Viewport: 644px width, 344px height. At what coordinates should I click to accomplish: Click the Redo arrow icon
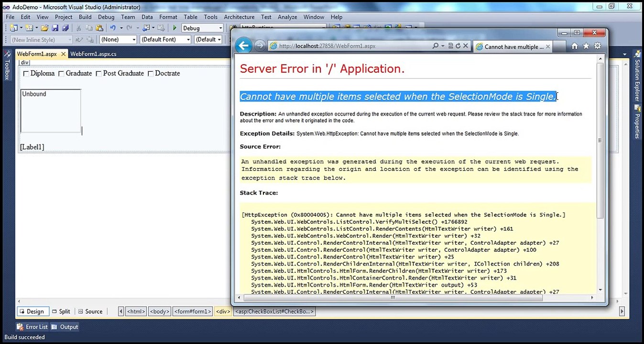pos(130,28)
